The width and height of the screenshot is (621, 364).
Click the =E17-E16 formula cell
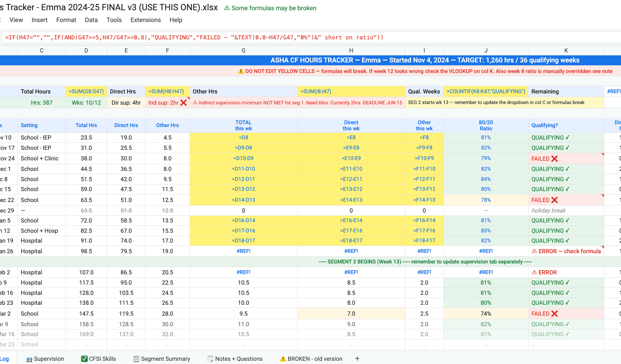coord(351,231)
